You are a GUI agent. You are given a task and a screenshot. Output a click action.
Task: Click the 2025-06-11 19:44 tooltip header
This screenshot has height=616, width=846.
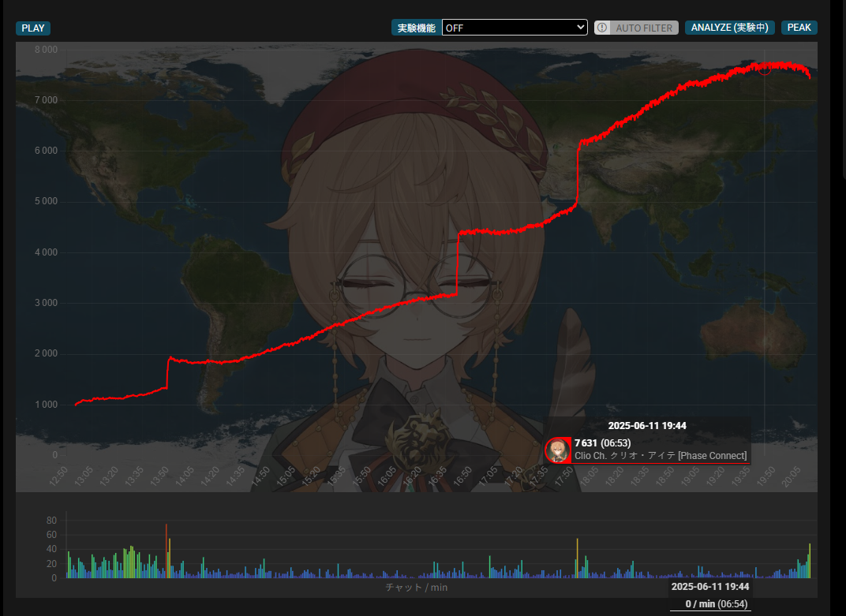tap(647, 426)
